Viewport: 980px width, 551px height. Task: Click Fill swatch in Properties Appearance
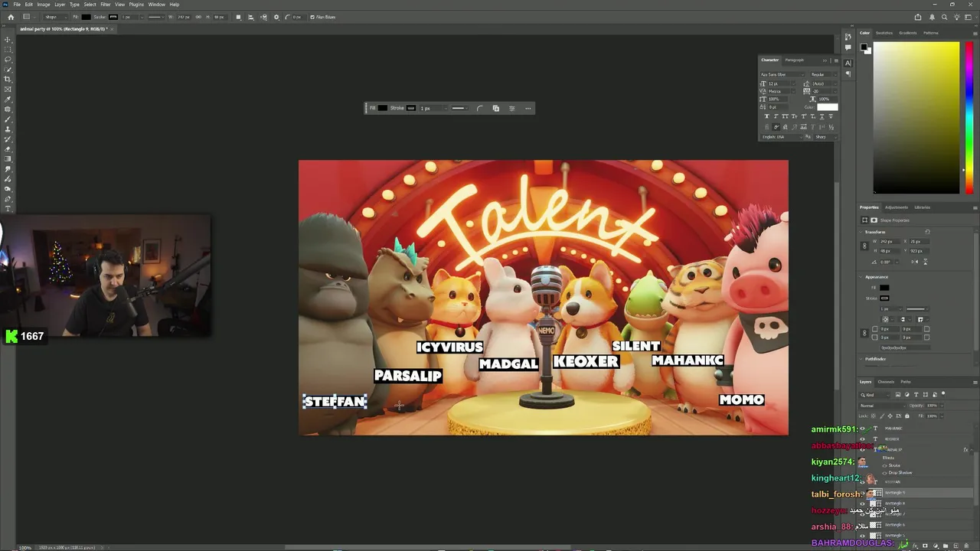click(x=884, y=288)
